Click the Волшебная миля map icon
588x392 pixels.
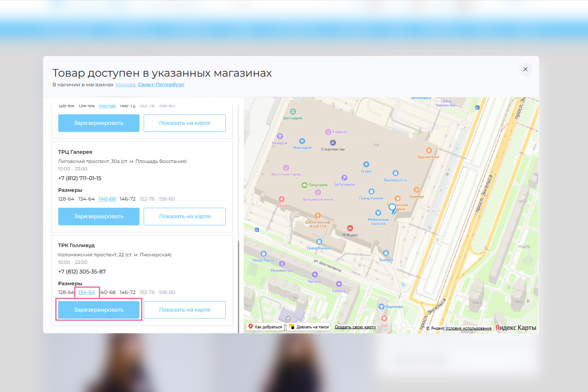tap(318, 193)
